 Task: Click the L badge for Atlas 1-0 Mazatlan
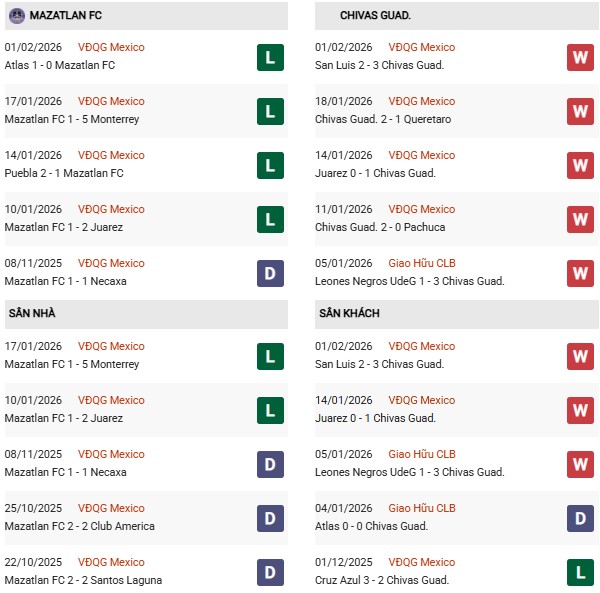coord(270,57)
